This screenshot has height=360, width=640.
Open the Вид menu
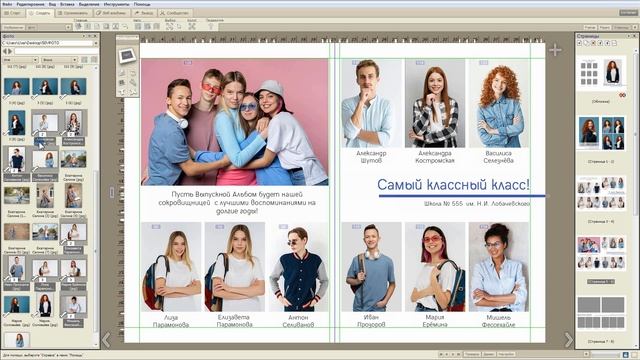(x=52, y=4)
